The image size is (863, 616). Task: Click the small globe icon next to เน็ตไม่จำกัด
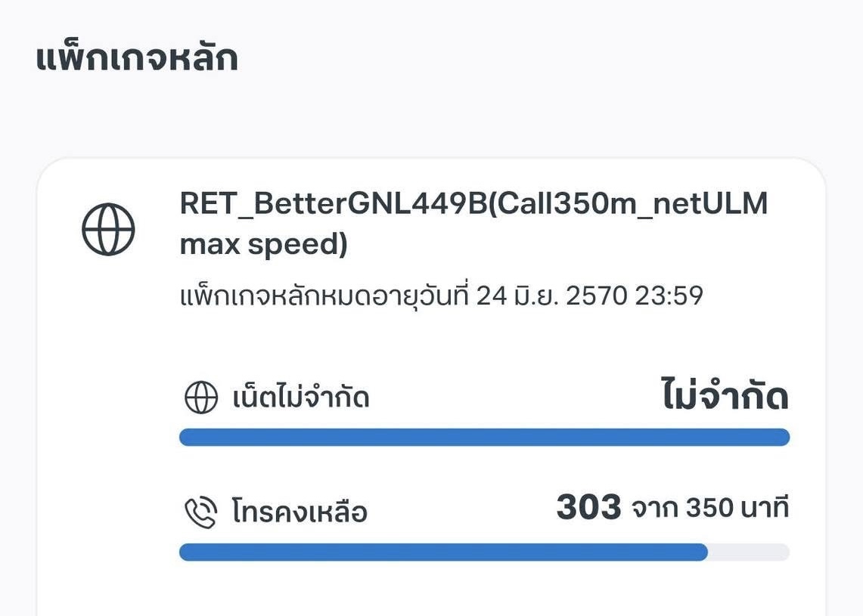(x=201, y=397)
